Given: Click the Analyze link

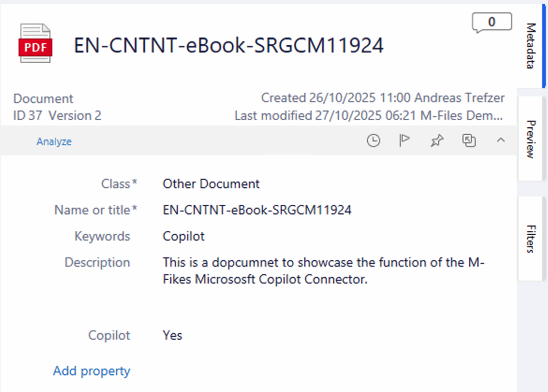Looking at the screenshot, I should click(x=54, y=142).
